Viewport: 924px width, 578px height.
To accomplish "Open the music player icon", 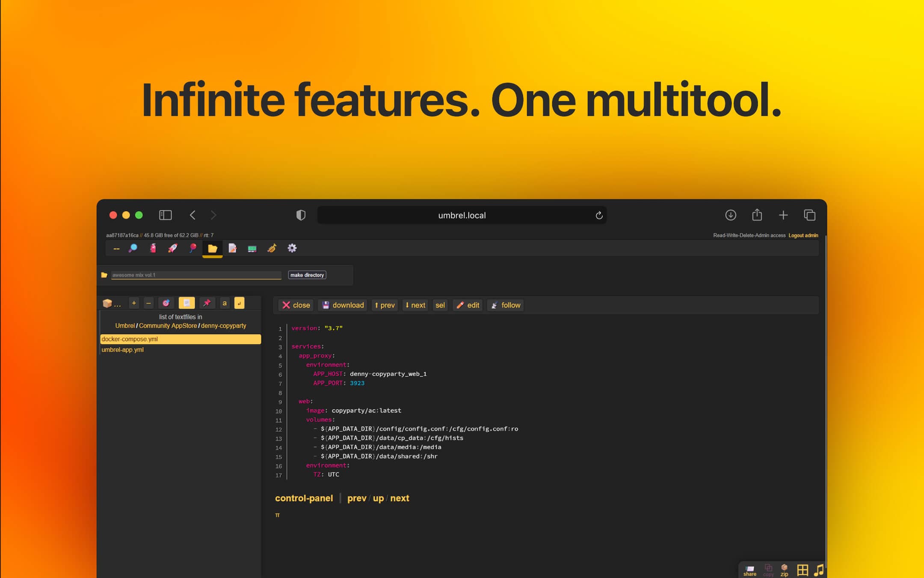I will pos(818,570).
